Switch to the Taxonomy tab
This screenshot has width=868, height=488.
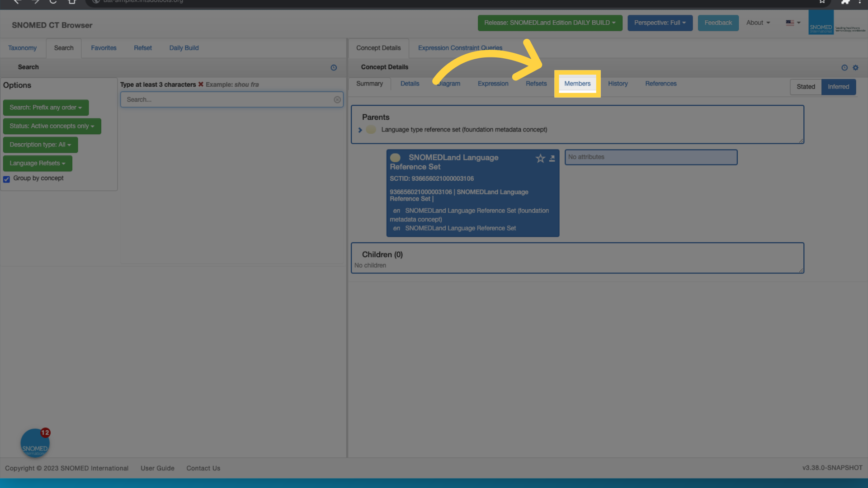click(22, 48)
